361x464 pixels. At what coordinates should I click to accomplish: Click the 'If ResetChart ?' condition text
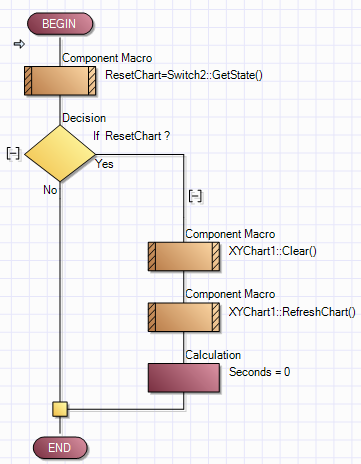click(x=131, y=136)
